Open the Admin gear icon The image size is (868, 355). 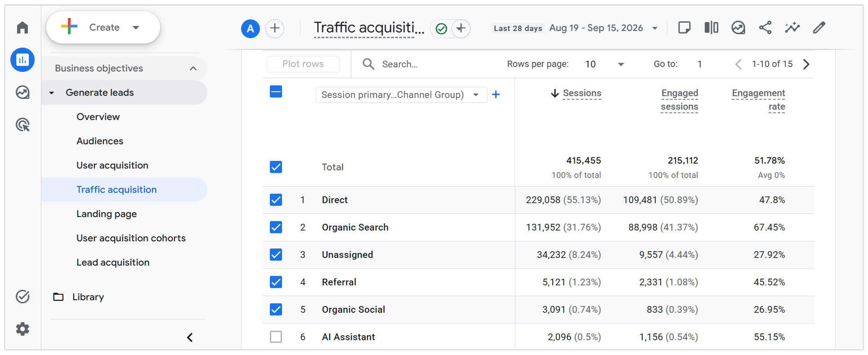pos(22,329)
